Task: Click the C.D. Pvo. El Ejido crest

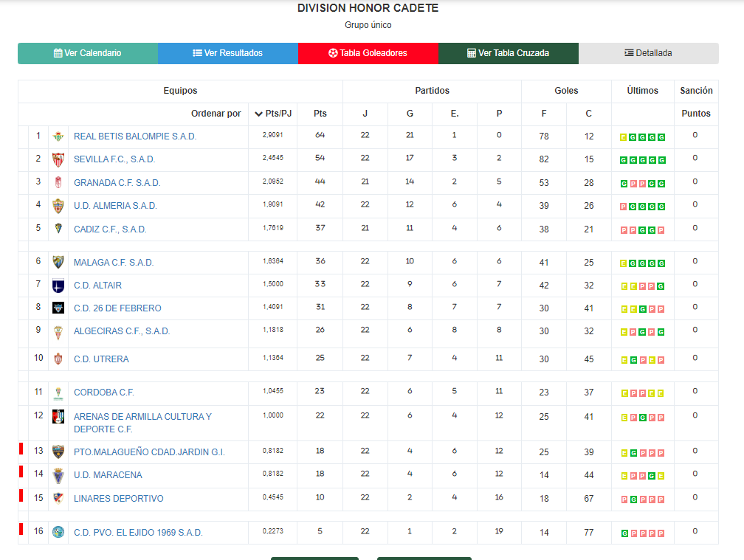Action: [58, 532]
